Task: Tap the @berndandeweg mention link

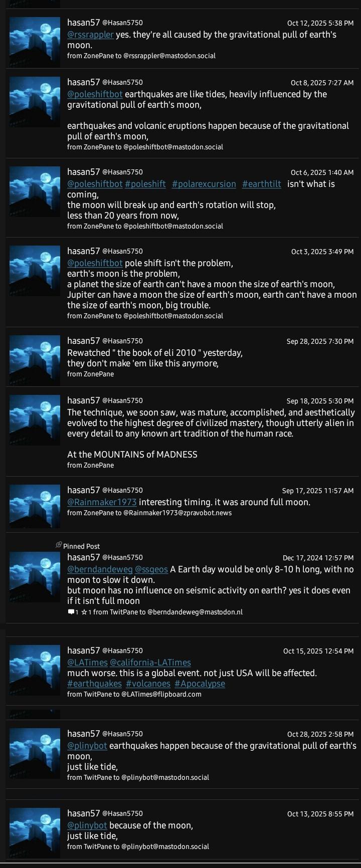Action: (100, 569)
